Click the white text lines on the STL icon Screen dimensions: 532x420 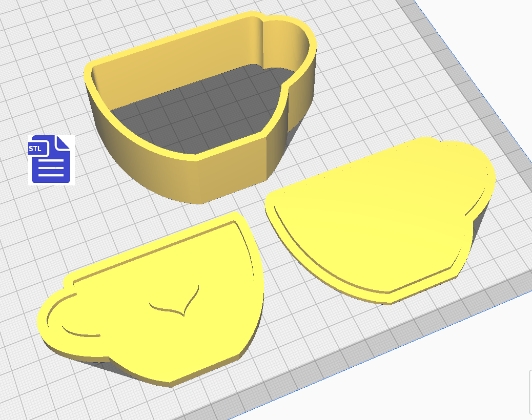tap(51, 169)
